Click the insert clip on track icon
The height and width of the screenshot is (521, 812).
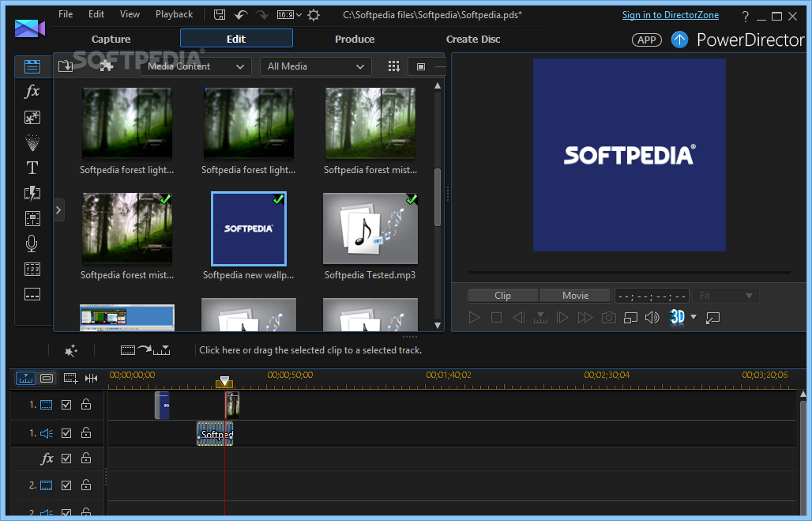145,350
